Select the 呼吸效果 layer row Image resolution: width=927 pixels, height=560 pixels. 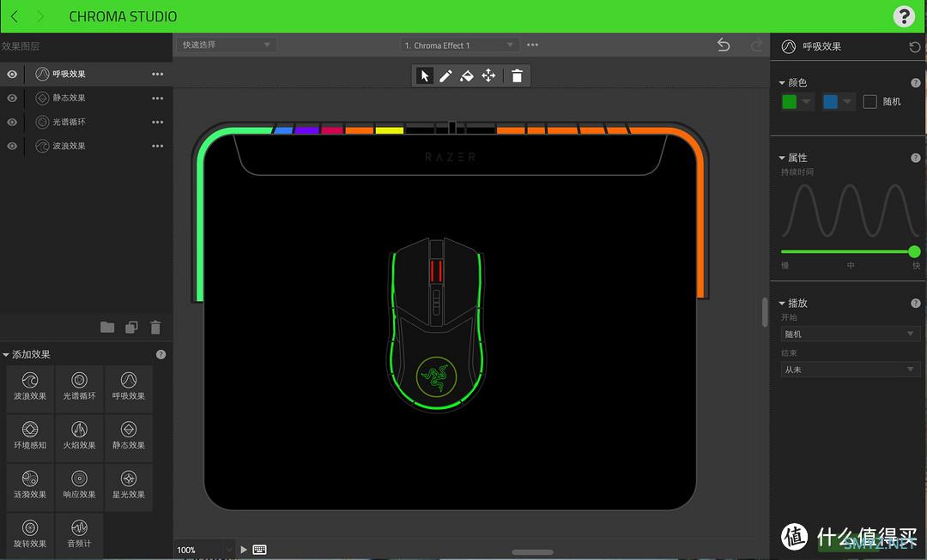(87, 74)
